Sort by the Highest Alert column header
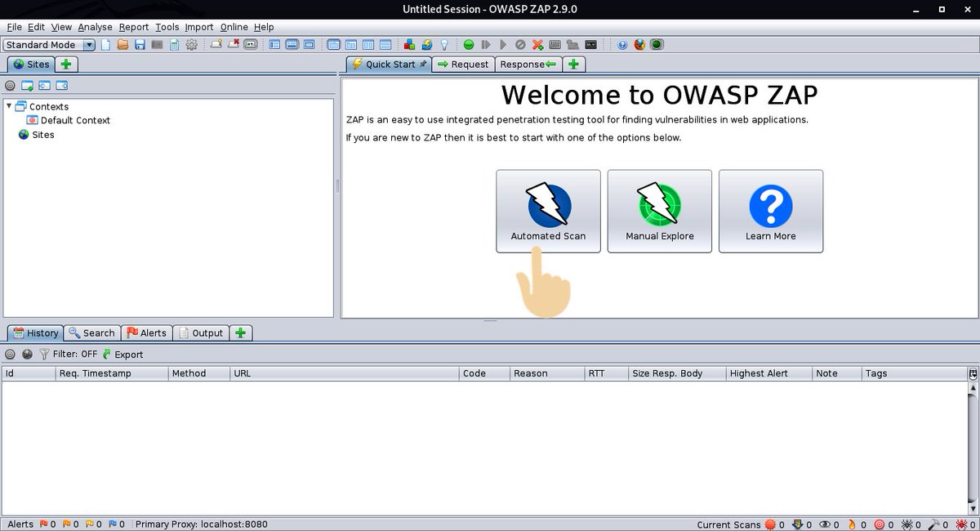The width and height of the screenshot is (980, 531). pyautogui.click(x=768, y=373)
